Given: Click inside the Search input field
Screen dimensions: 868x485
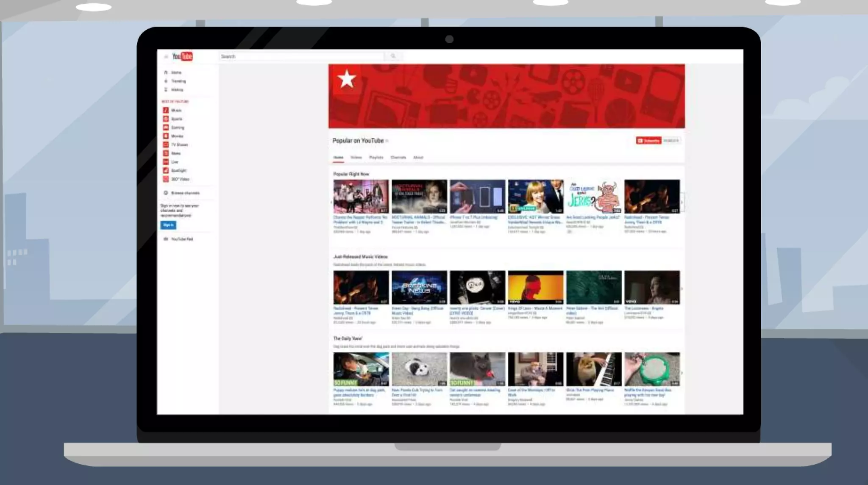Looking at the screenshot, I should click(x=301, y=56).
